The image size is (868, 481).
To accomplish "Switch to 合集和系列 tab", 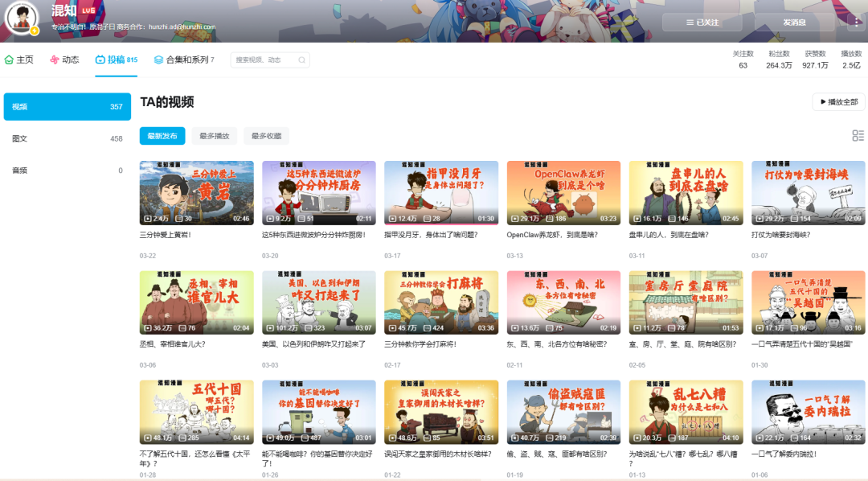I will [x=183, y=60].
